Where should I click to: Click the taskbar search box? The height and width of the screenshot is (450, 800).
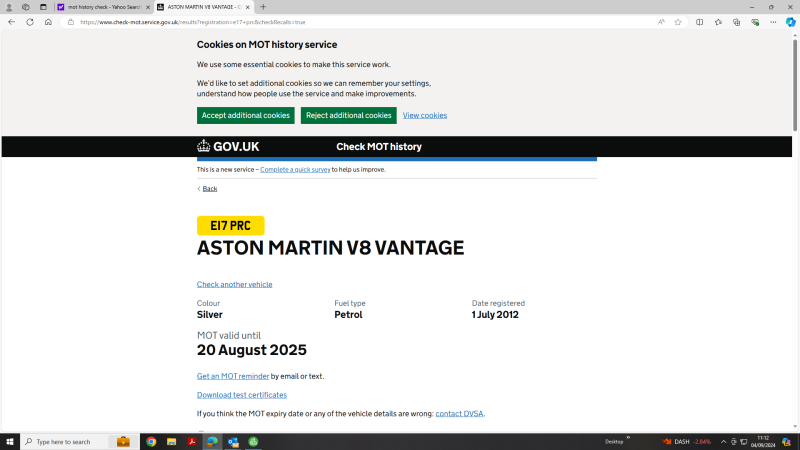tap(80, 442)
